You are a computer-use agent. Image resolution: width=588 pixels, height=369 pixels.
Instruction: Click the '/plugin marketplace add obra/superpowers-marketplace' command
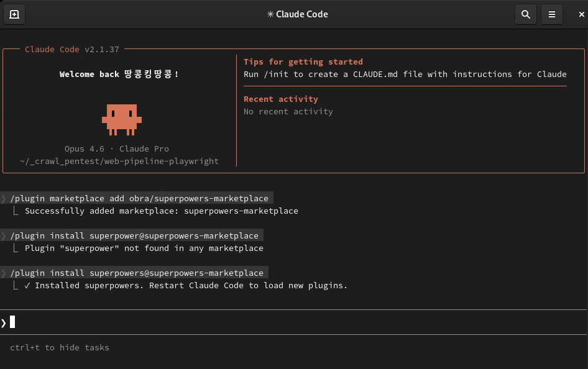tap(139, 198)
